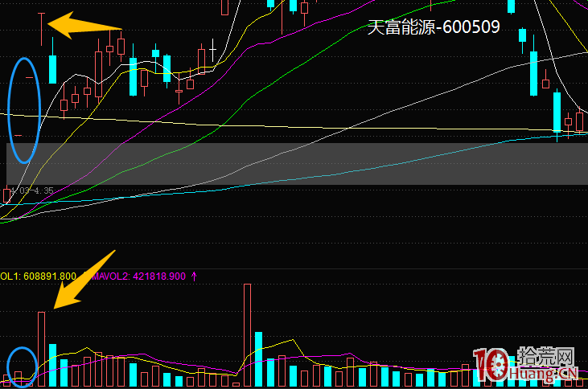Select the white doji cross candlestick
This screenshot has width=588, height=389.
coord(212,50)
